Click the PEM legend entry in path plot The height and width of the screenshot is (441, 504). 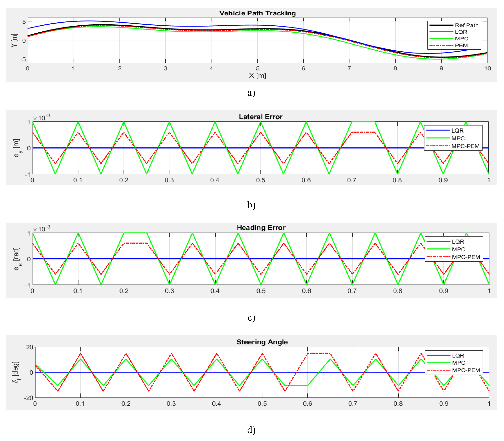(461, 46)
